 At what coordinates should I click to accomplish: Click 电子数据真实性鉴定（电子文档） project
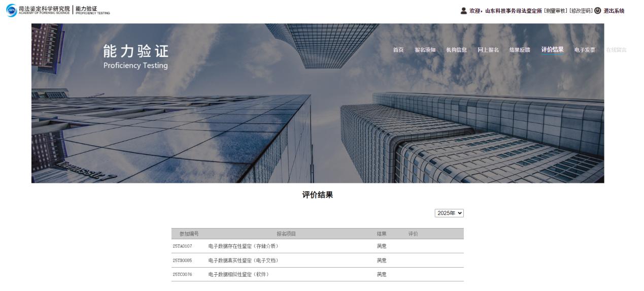coord(244,261)
